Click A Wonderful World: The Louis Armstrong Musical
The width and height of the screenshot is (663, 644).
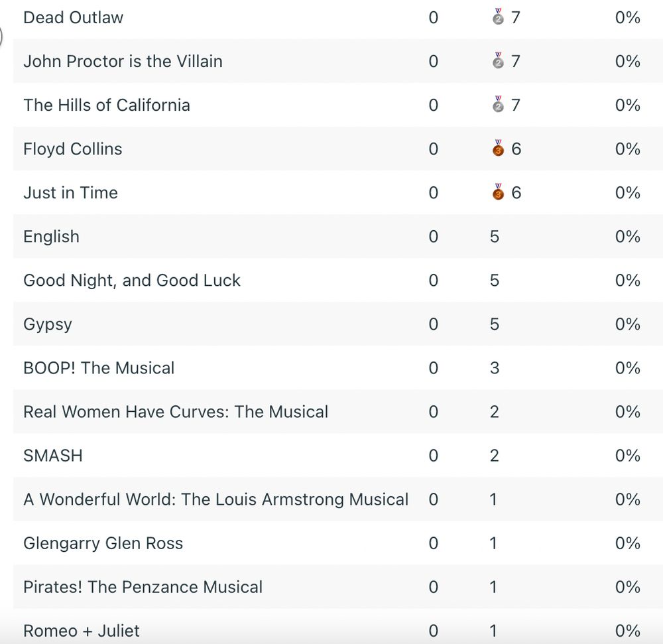coord(215,499)
